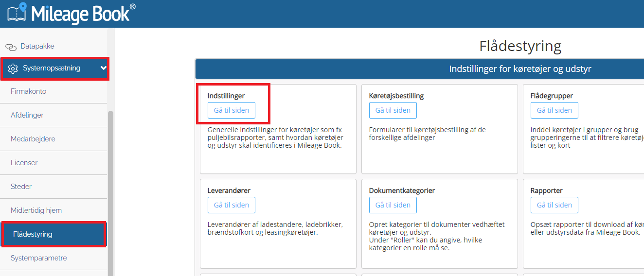Click 'Gå til siden' under Køretøjsbestilling
This screenshot has width=644, height=276.
(393, 110)
